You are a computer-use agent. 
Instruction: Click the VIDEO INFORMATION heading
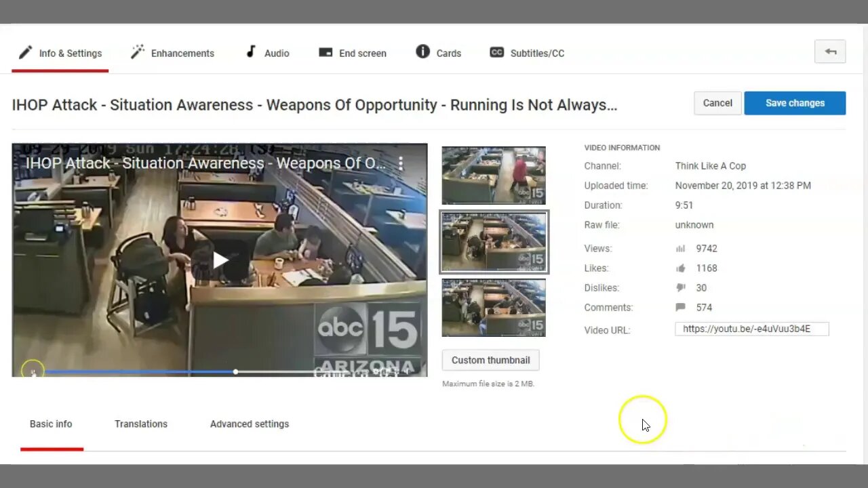pos(622,148)
